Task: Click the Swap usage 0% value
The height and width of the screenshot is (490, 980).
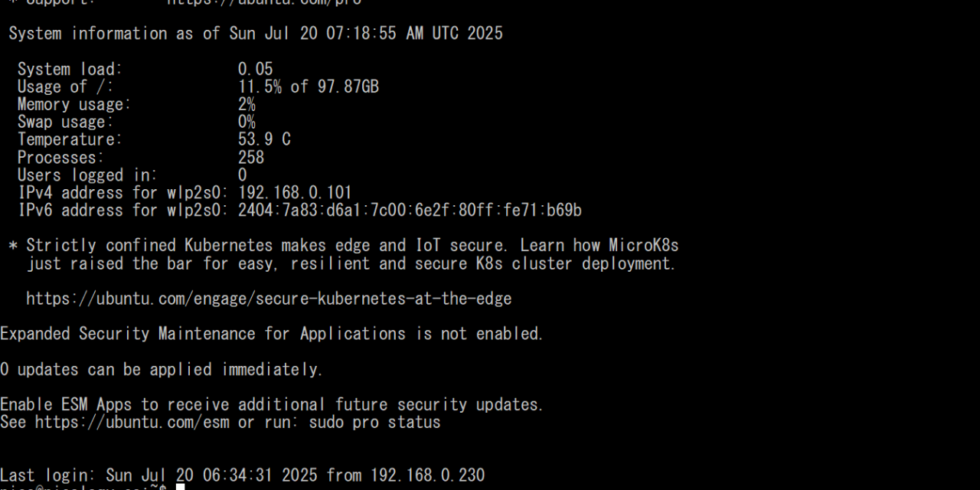Action: (x=247, y=122)
